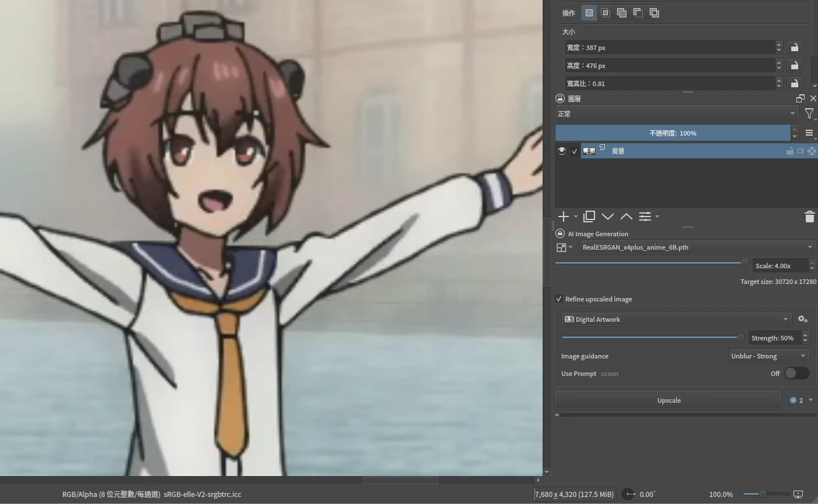
Task: Click the Strength slider track
Action: click(x=649, y=338)
